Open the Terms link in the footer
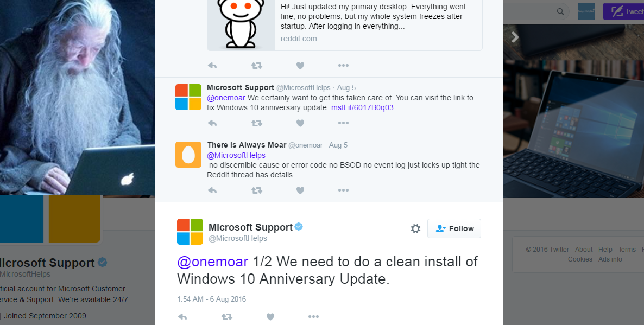The height and width of the screenshot is (325, 644). pyautogui.click(x=627, y=250)
